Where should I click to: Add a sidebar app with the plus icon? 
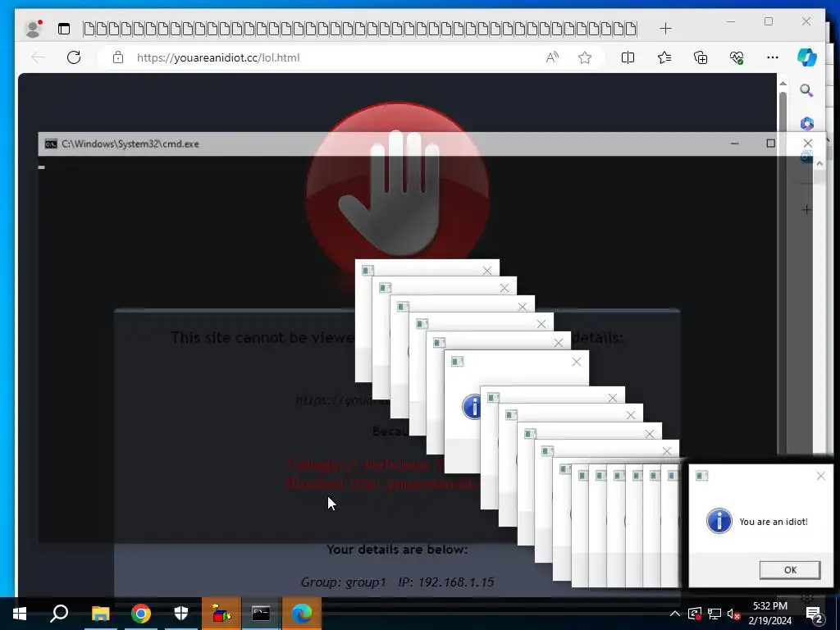(x=807, y=210)
